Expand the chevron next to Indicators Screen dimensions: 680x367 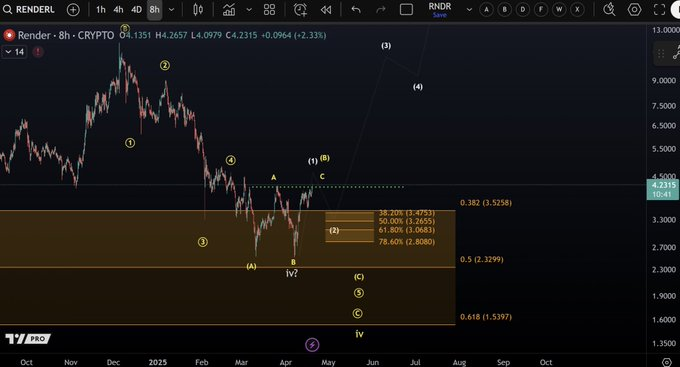coord(249,10)
